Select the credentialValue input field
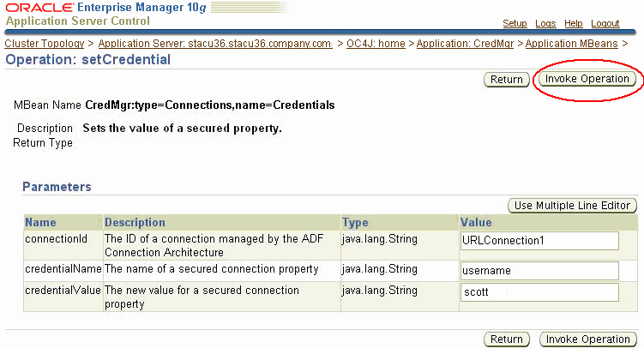 coord(539,292)
